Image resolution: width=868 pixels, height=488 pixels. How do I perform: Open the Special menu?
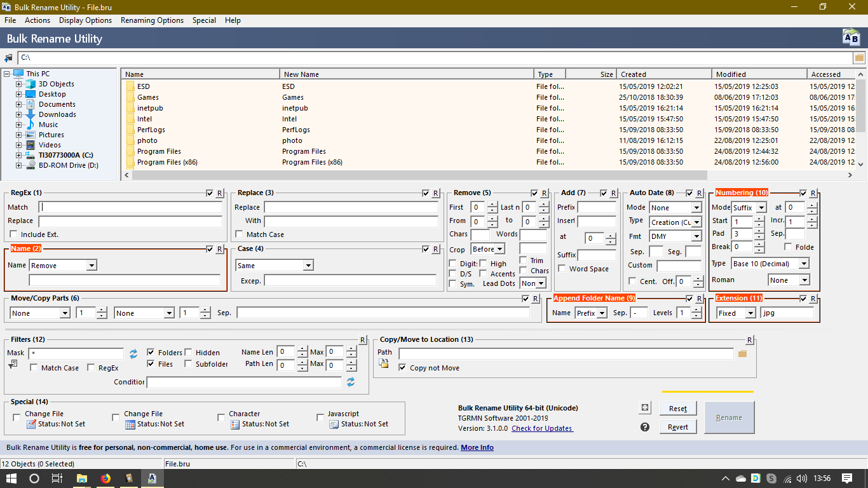coord(205,20)
